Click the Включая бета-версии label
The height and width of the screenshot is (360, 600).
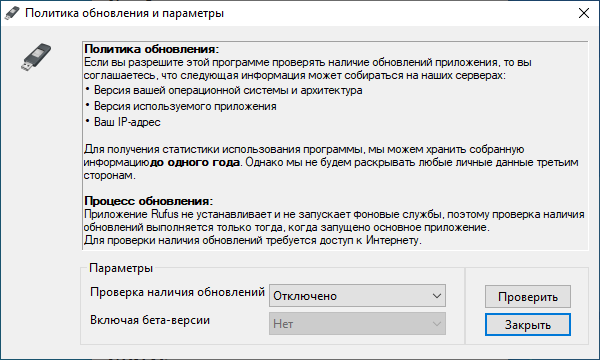click(150, 320)
